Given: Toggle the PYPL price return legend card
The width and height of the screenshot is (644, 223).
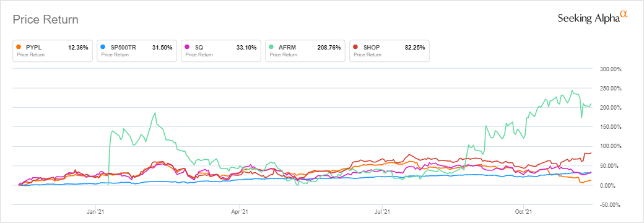Looking at the screenshot, I should (53, 51).
